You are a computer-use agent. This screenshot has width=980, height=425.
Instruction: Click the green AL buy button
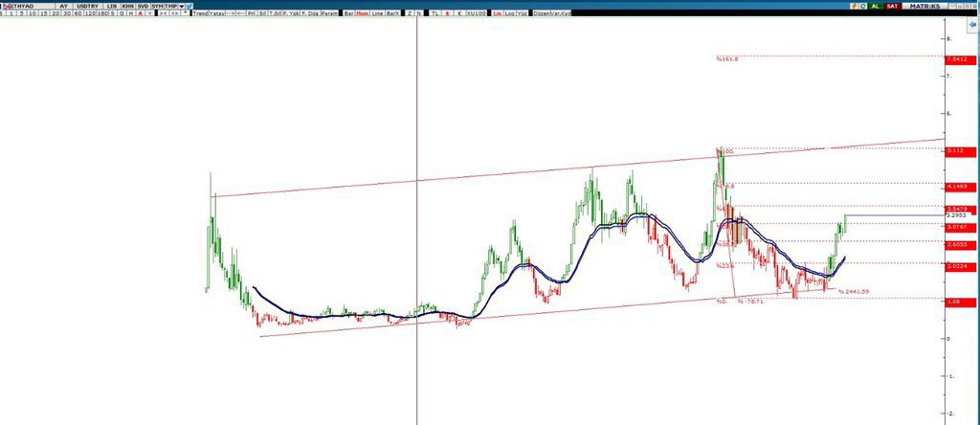click(876, 7)
